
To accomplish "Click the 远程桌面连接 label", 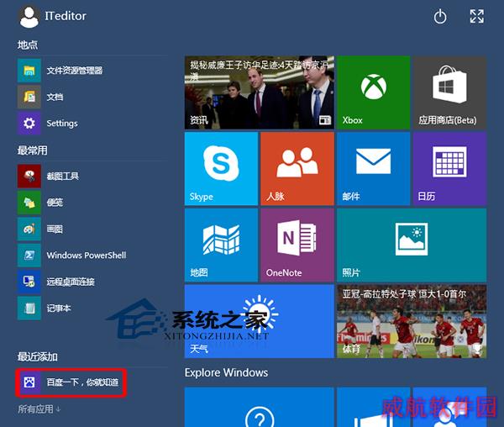I will (x=71, y=282).
